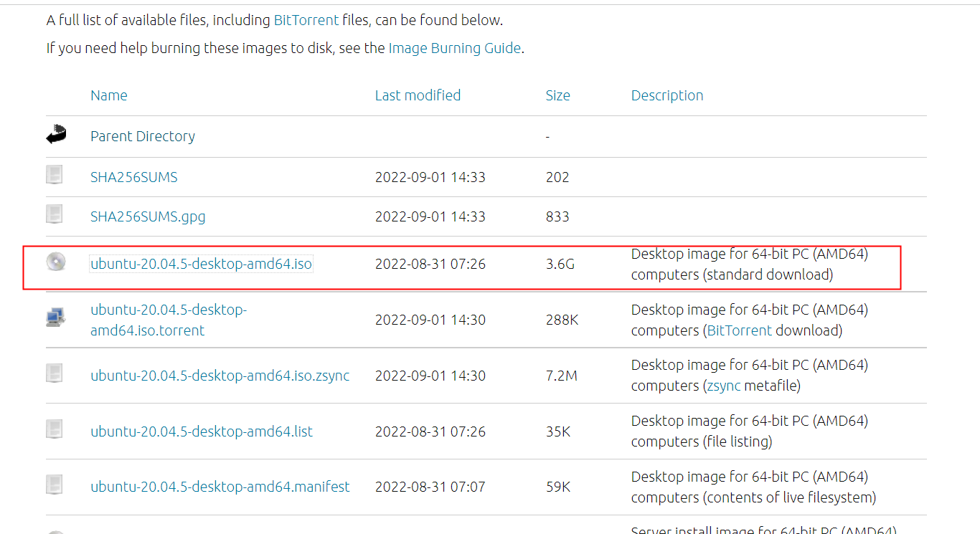
Task: Click the BitTorrent link in the torrent description
Action: (x=740, y=330)
